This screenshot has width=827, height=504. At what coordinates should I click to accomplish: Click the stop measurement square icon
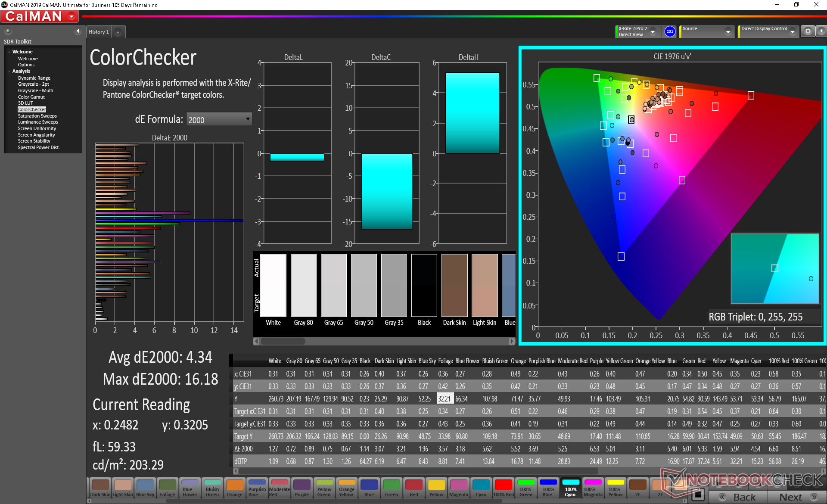[699, 494]
